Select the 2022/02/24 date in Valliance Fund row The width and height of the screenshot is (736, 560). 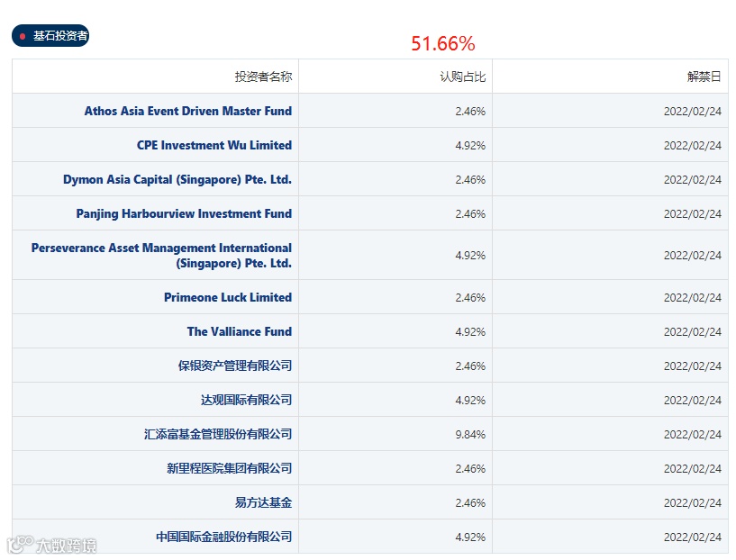coord(693,332)
